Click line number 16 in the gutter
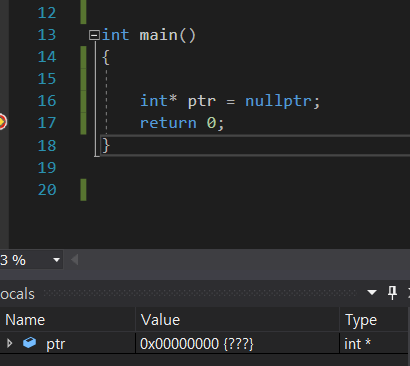Screen dimensions: 410x366 click(x=47, y=101)
